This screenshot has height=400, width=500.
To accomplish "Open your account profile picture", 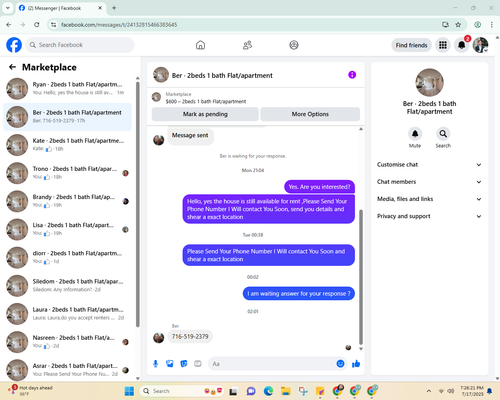I will tap(480, 45).
